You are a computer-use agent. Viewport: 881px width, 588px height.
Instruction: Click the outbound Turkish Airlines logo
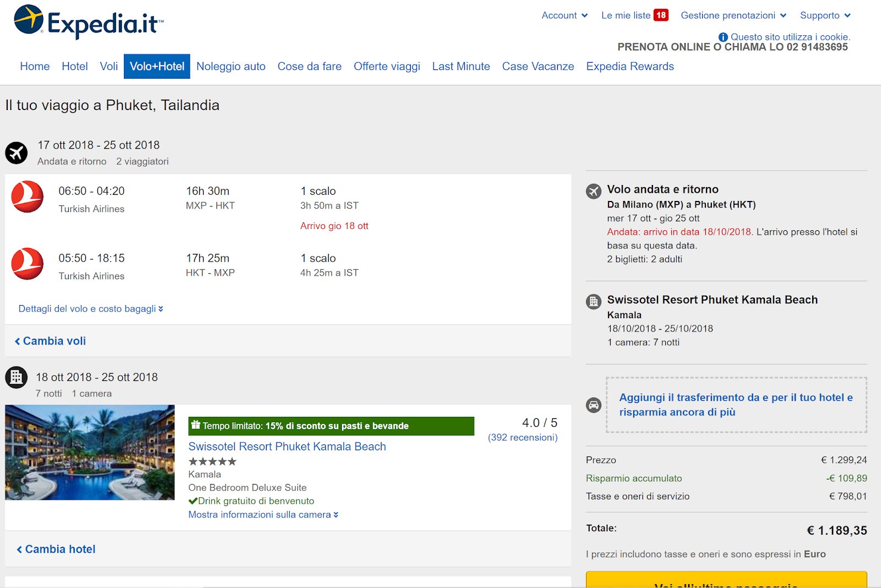click(x=28, y=197)
